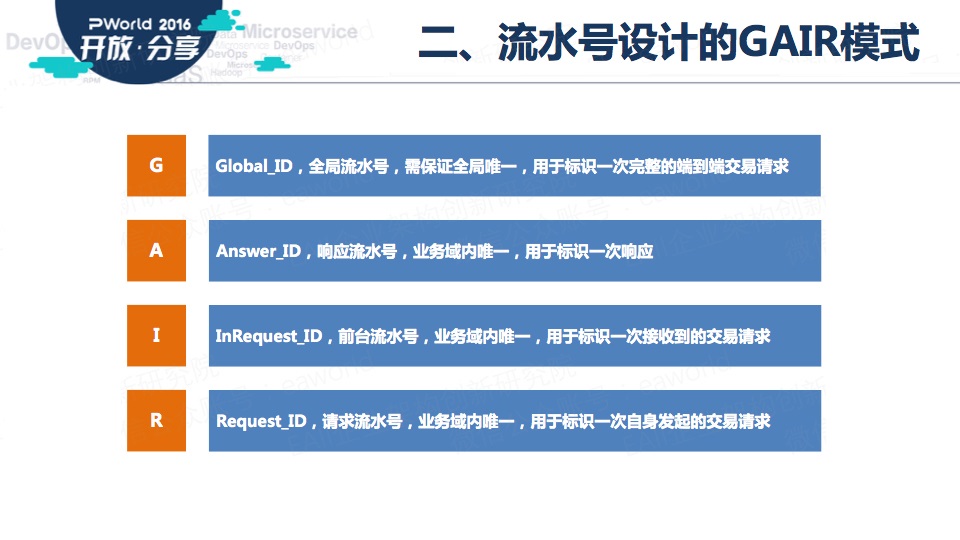Select the orange R letter box

(x=156, y=421)
